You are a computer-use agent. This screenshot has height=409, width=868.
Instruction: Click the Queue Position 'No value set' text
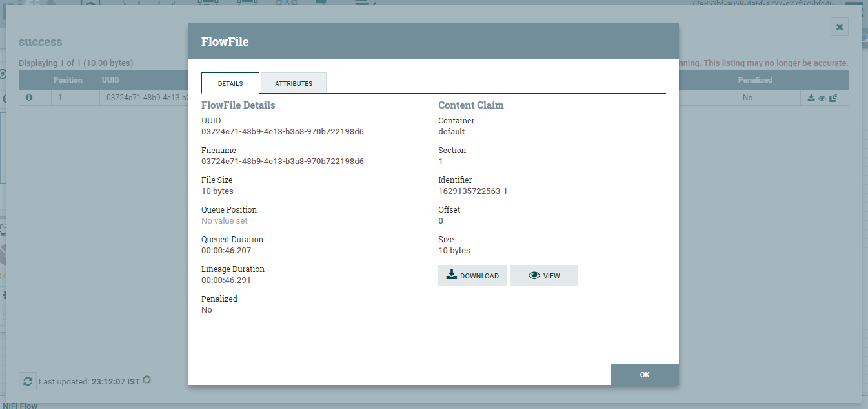pos(225,221)
